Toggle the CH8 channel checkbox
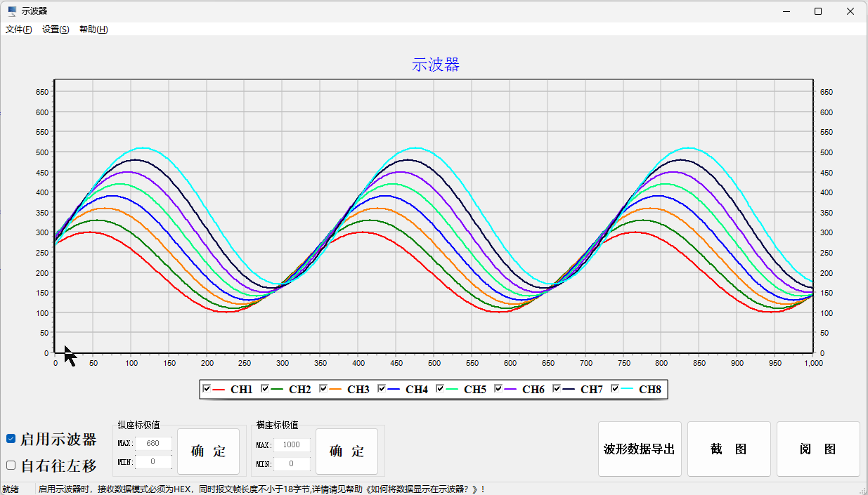The height and width of the screenshot is (495, 868). coord(615,389)
